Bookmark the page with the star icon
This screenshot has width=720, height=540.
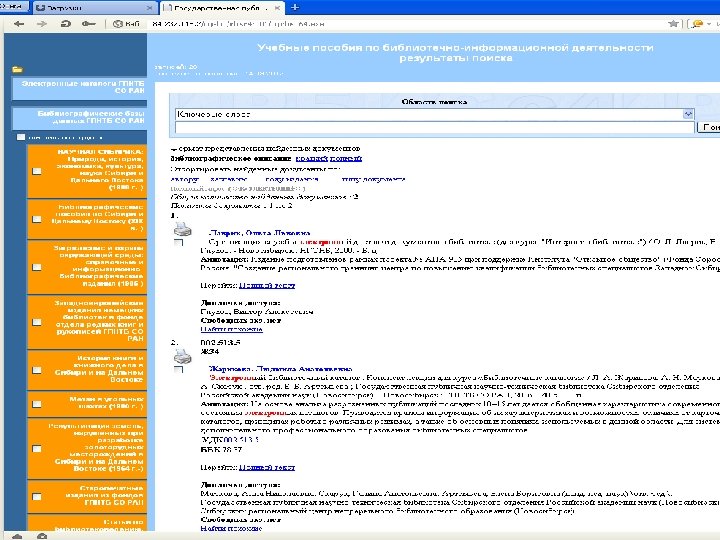(x=673, y=23)
